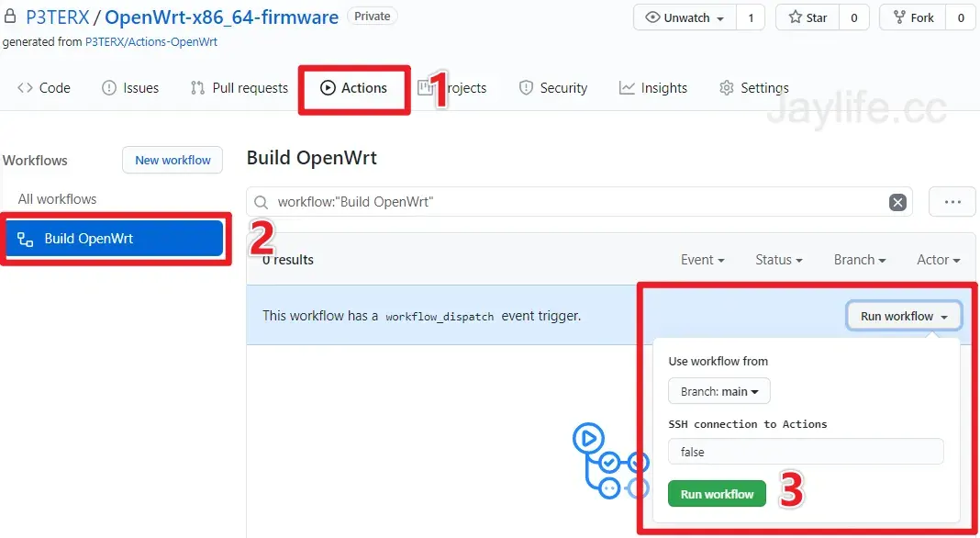Switch to the Actions tab
980x538 pixels.
coord(354,88)
